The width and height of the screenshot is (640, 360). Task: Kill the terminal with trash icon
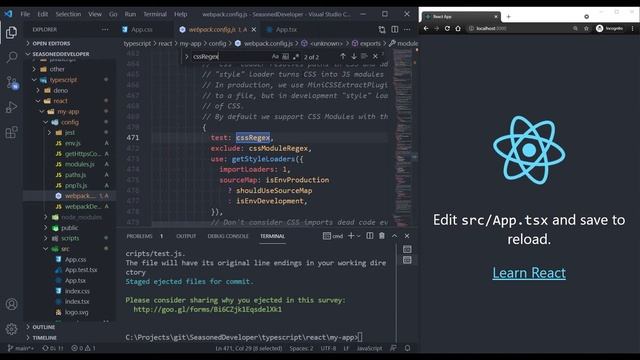[x=382, y=236]
